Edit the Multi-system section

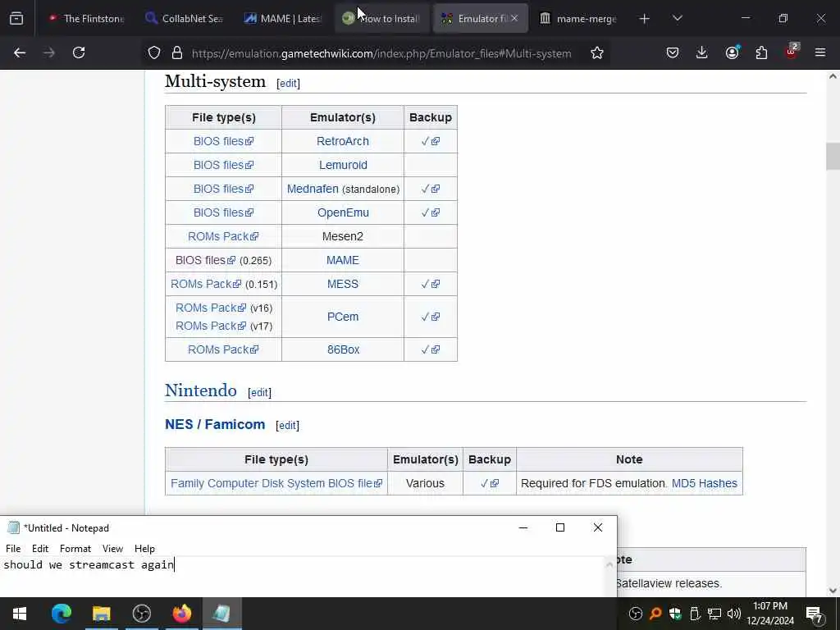[x=288, y=84]
